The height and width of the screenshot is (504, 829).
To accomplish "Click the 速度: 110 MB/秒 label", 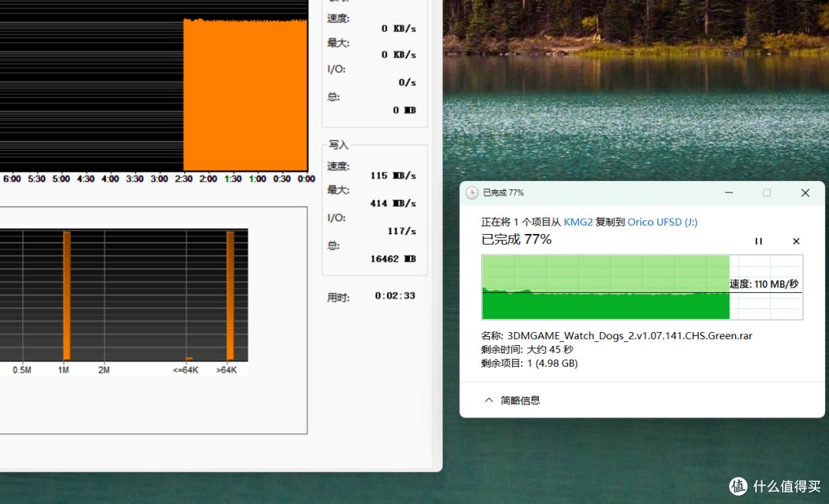I will click(764, 285).
